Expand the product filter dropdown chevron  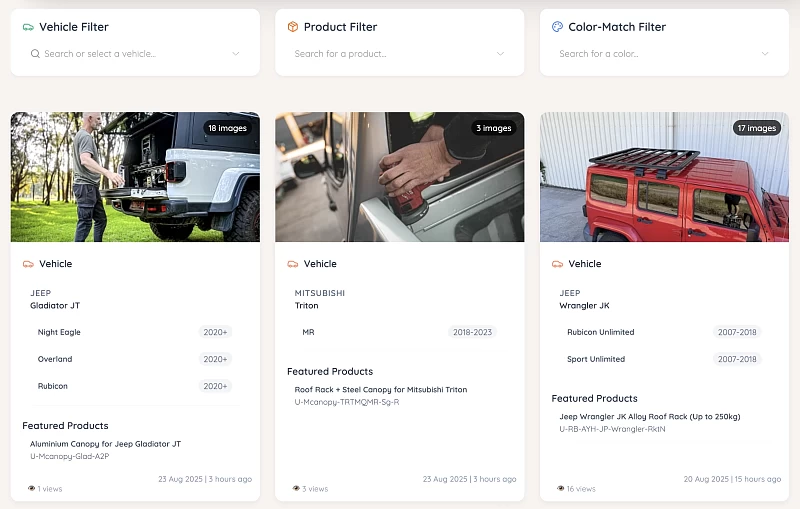coord(501,54)
